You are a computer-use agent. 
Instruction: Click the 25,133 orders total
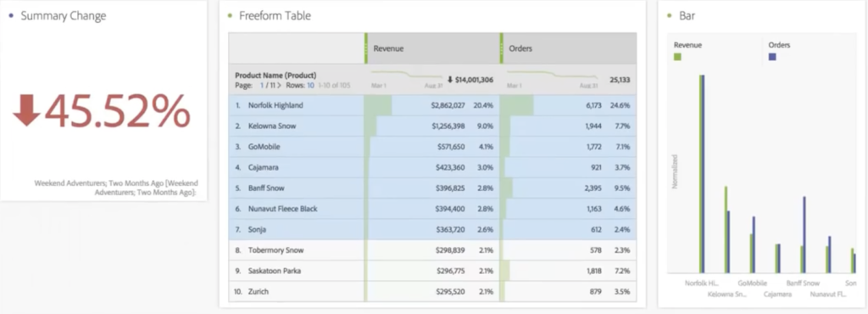click(x=620, y=80)
